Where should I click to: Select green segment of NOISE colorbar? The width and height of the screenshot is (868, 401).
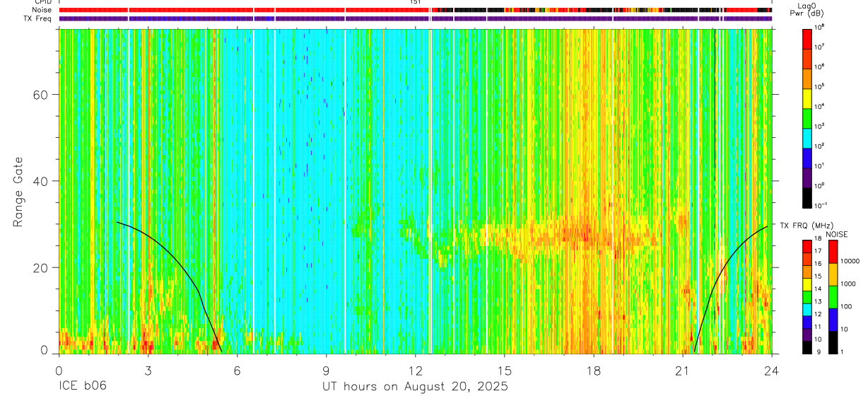click(832, 297)
